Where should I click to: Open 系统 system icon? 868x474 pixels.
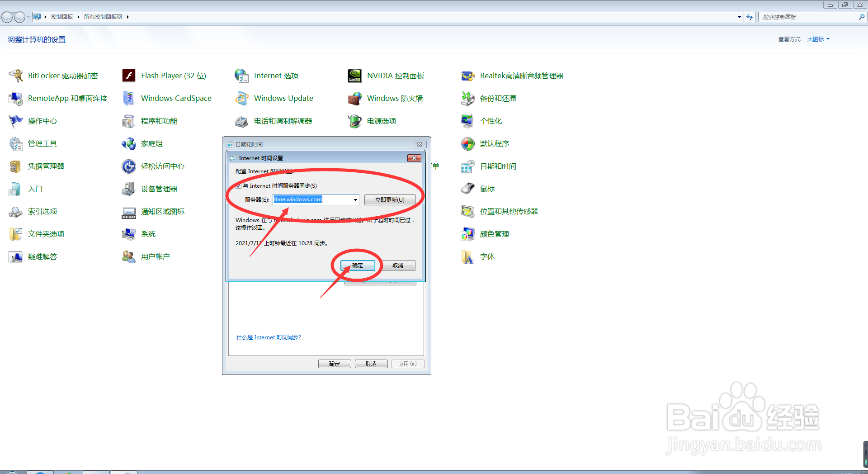(x=129, y=234)
